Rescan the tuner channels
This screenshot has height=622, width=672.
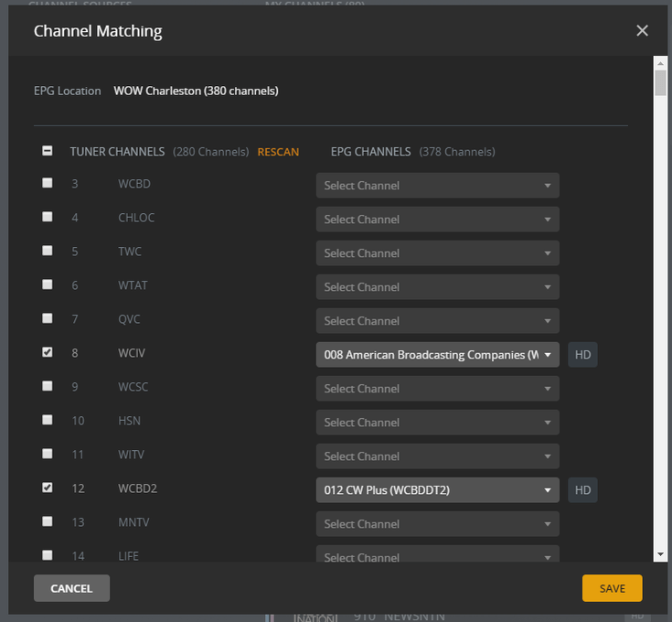pyautogui.click(x=278, y=152)
